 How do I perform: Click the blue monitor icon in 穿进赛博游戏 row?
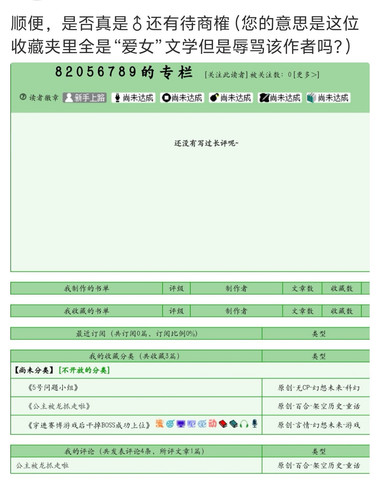click(x=181, y=424)
